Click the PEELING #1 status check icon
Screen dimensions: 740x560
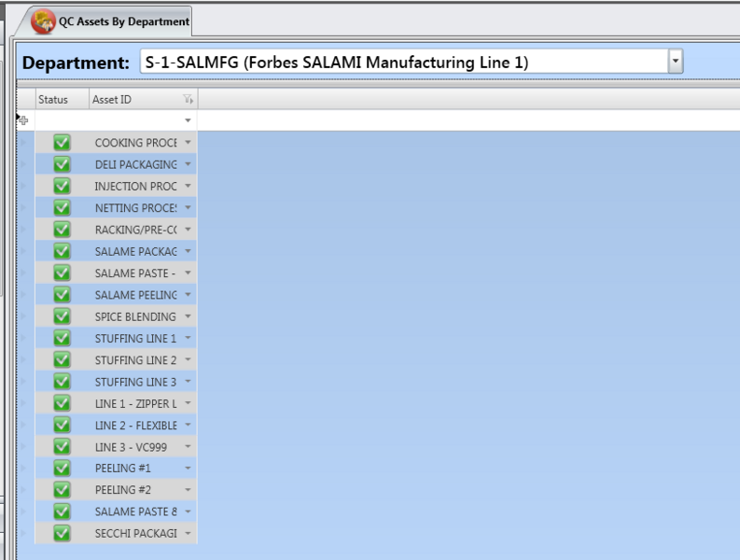(x=62, y=469)
